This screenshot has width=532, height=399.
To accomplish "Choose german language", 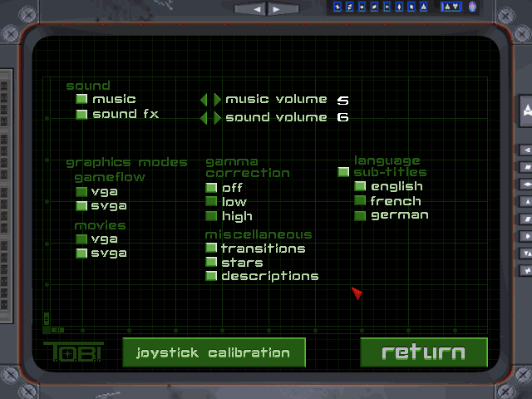I will 360,216.
